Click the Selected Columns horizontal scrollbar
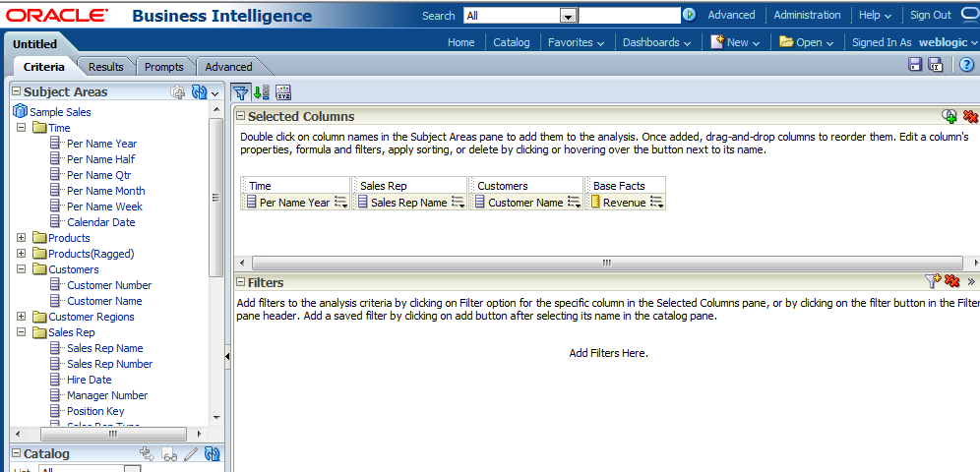980x472 pixels. [x=606, y=263]
